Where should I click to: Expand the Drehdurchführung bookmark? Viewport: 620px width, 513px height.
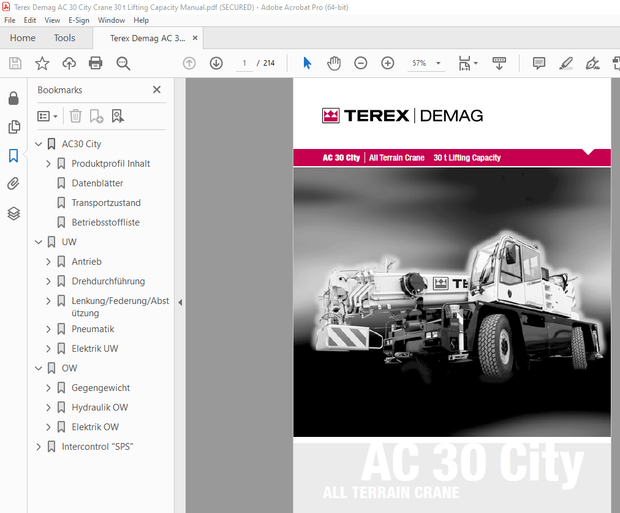pyautogui.click(x=48, y=281)
